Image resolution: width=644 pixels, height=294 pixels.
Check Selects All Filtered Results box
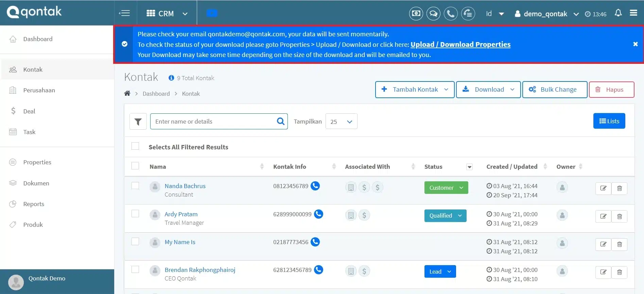(135, 146)
